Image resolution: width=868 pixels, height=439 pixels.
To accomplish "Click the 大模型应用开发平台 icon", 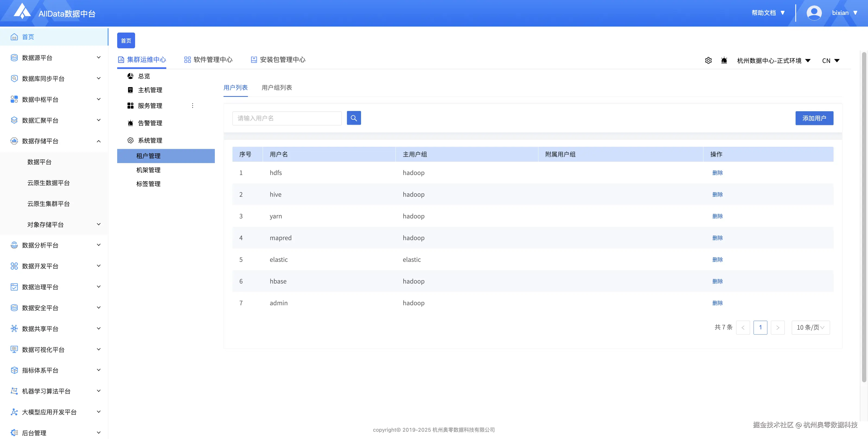I will point(14,412).
